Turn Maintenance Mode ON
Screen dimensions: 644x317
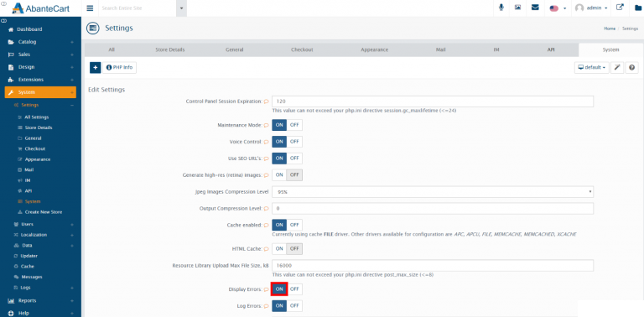279,125
